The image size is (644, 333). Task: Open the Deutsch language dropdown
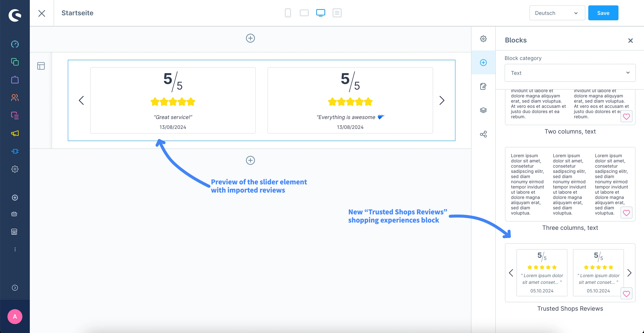(x=557, y=13)
